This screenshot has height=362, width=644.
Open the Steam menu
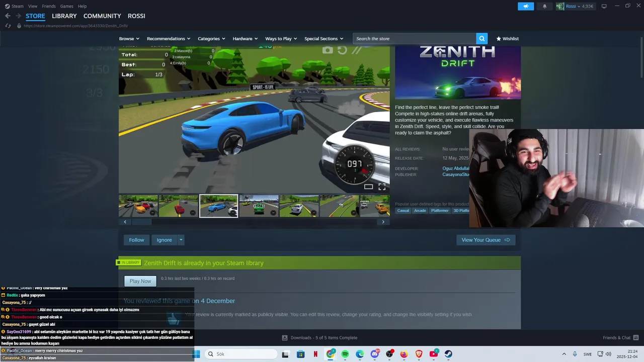point(14,6)
